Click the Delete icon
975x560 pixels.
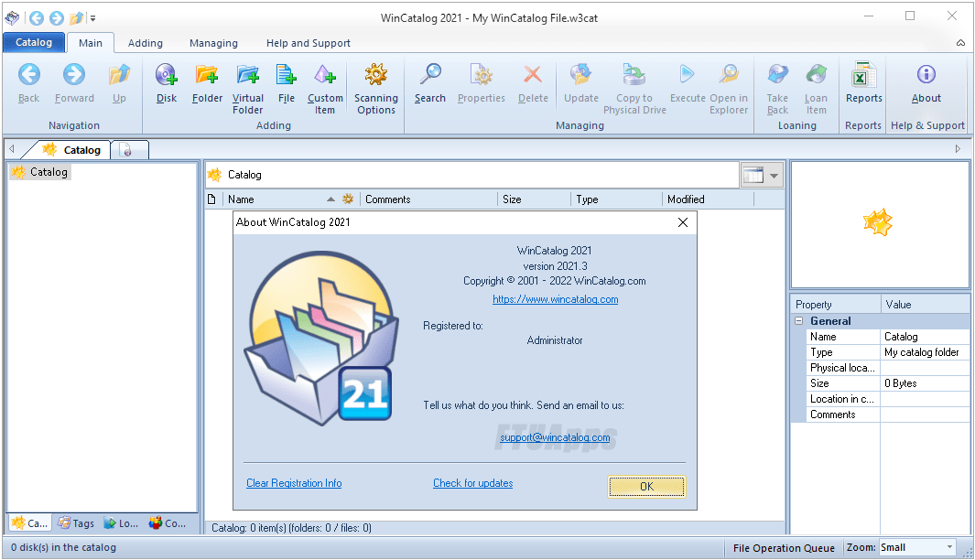pos(533,75)
